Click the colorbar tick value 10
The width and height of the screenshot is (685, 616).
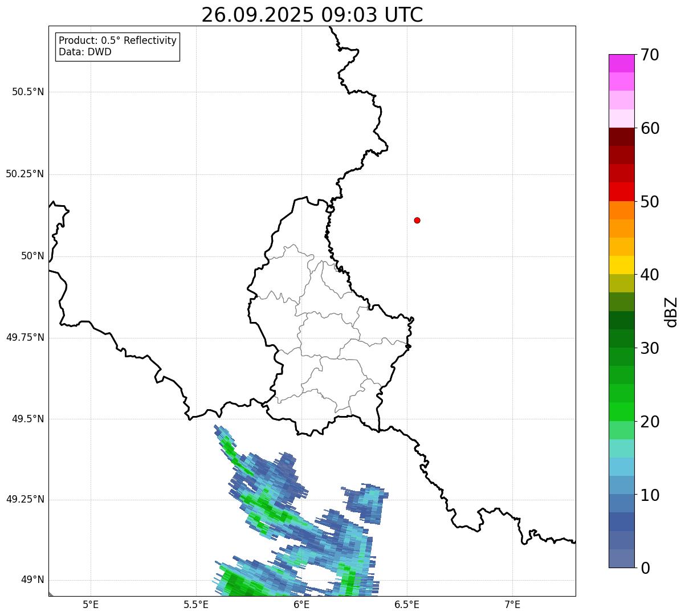650,495
